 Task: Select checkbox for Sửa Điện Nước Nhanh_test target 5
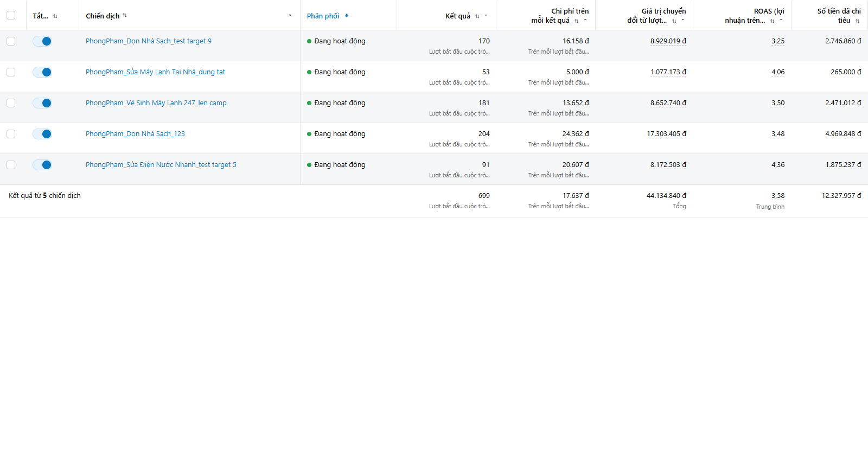point(11,165)
